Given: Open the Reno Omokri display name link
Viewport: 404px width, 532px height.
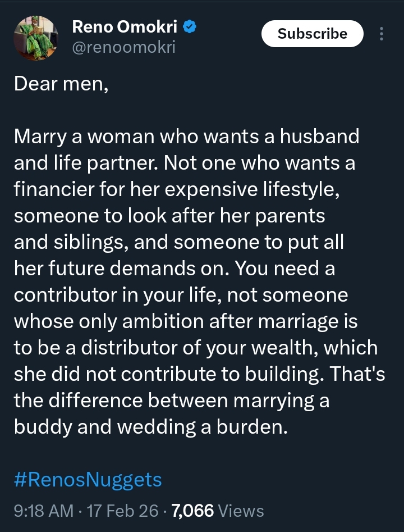Looking at the screenshot, I should (x=126, y=27).
